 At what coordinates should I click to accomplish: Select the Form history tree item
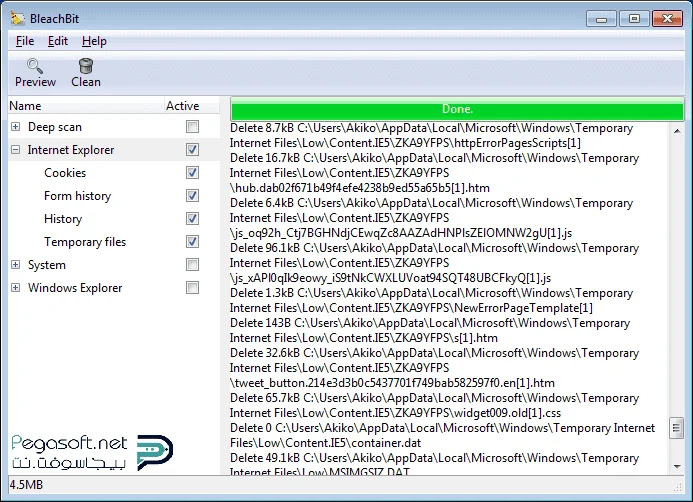coord(77,196)
